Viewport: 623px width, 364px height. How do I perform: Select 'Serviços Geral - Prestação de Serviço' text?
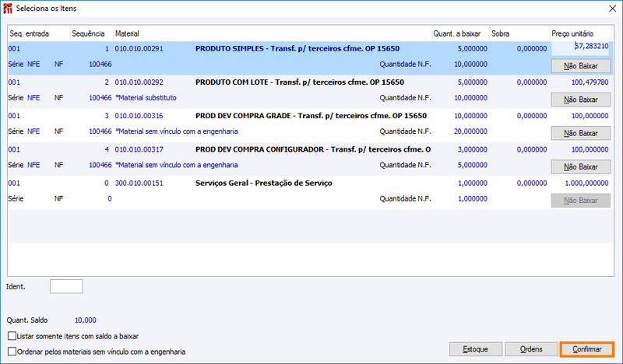tap(264, 183)
